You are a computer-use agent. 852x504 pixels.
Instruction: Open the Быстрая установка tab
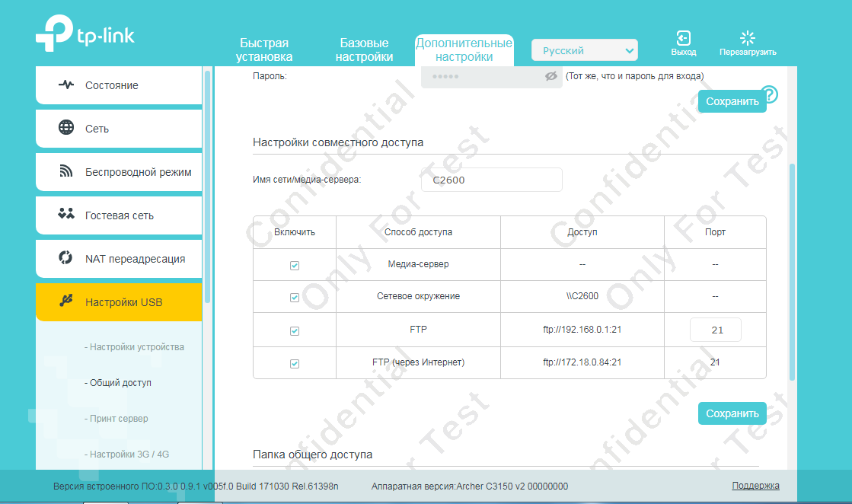(264, 49)
